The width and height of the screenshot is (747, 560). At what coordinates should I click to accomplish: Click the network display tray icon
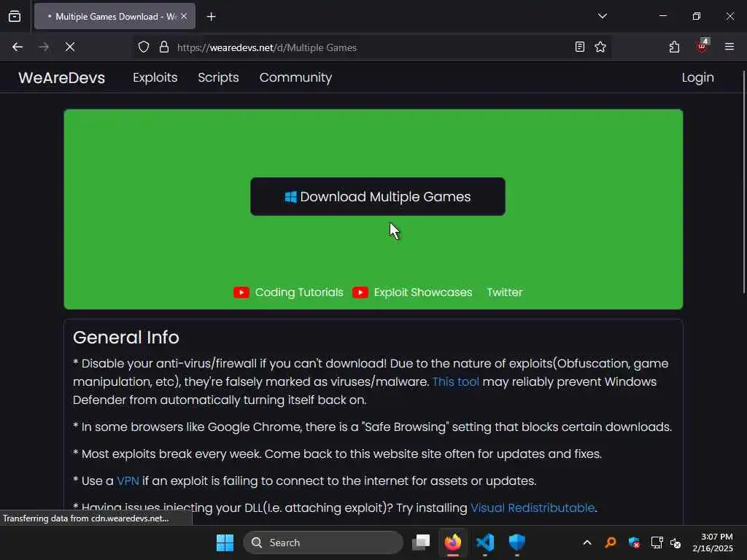coord(657,542)
